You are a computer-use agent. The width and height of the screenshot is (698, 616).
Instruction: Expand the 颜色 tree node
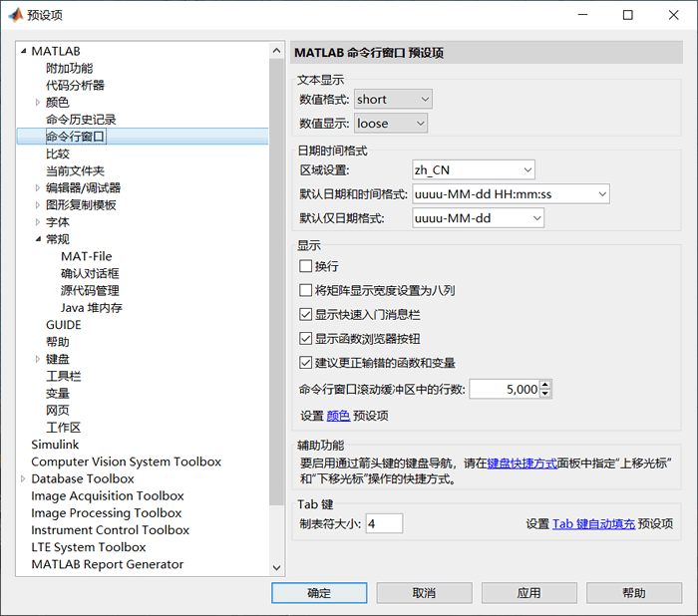point(38,103)
